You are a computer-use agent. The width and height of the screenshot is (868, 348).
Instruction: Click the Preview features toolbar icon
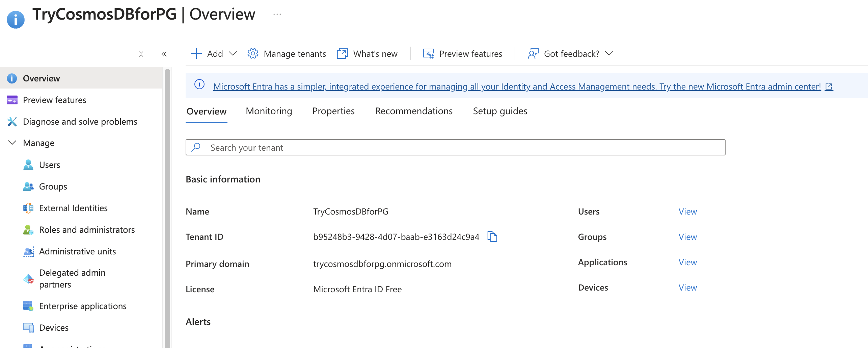pyautogui.click(x=429, y=53)
